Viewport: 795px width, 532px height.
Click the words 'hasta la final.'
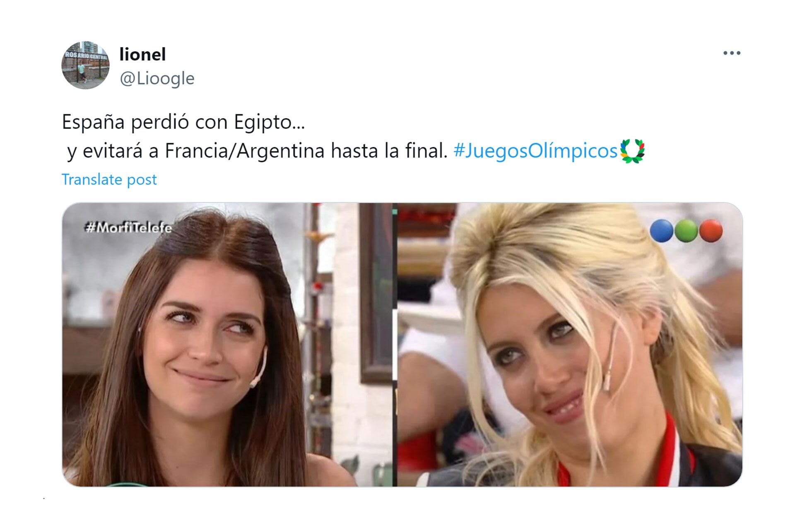[x=389, y=151]
